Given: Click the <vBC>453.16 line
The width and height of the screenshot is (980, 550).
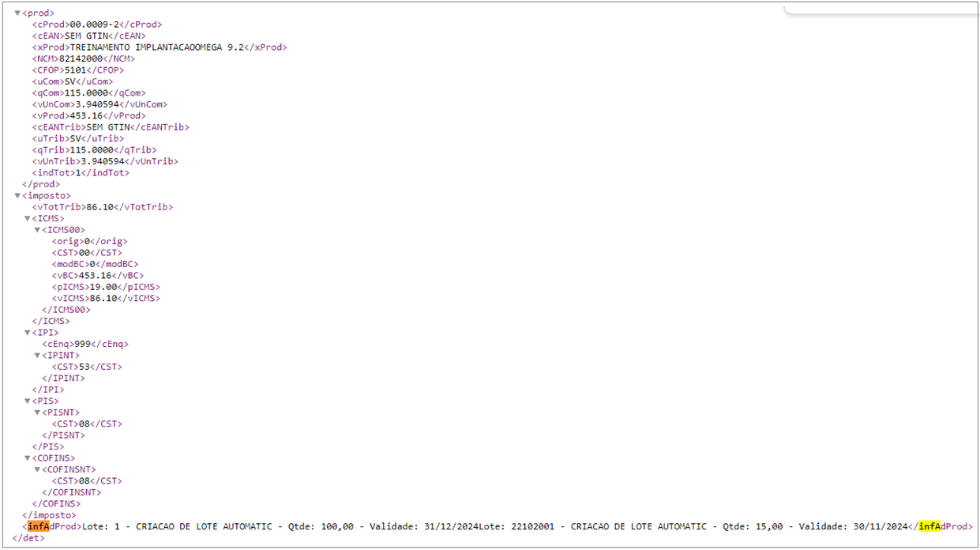Looking at the screenshot, I should click(x=97, y=276).
